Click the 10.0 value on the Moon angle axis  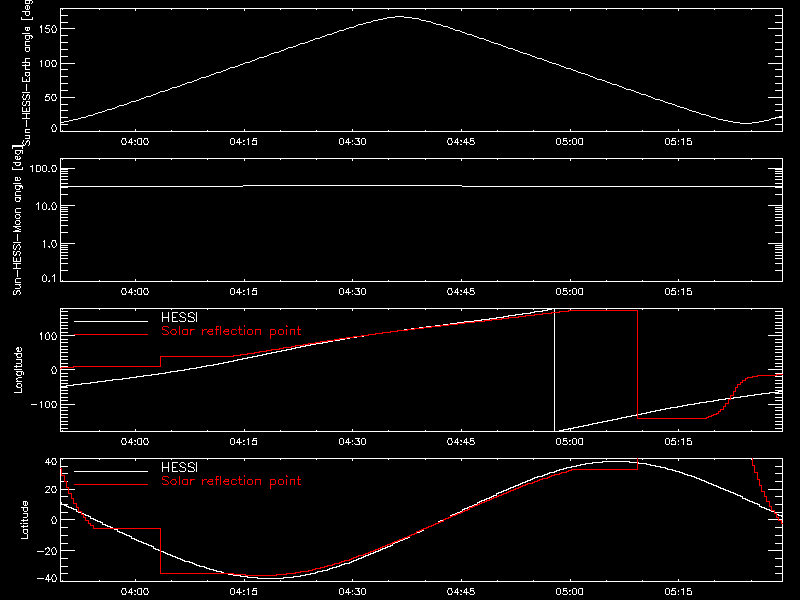point(46,206)
